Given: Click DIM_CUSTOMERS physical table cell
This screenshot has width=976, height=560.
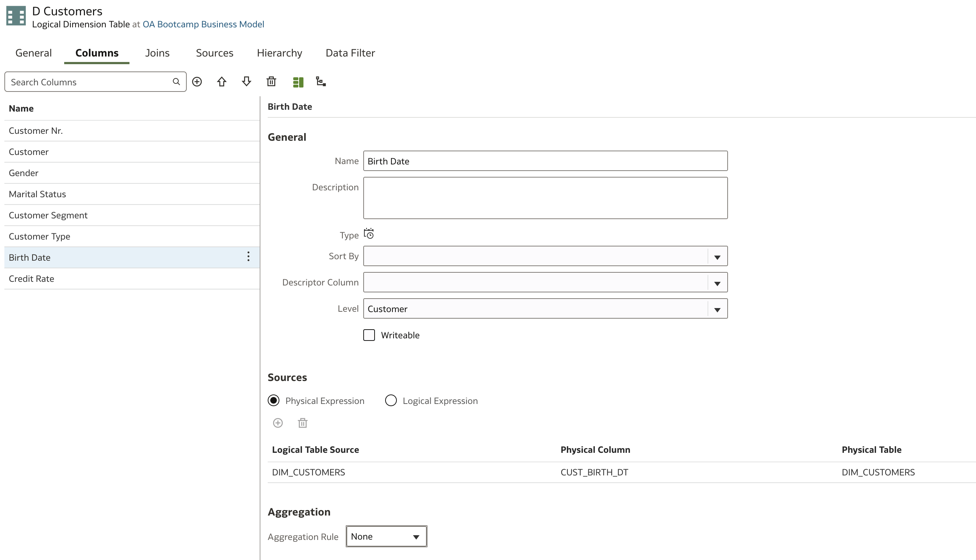Looking at the screenshot, I should (878, 472).
